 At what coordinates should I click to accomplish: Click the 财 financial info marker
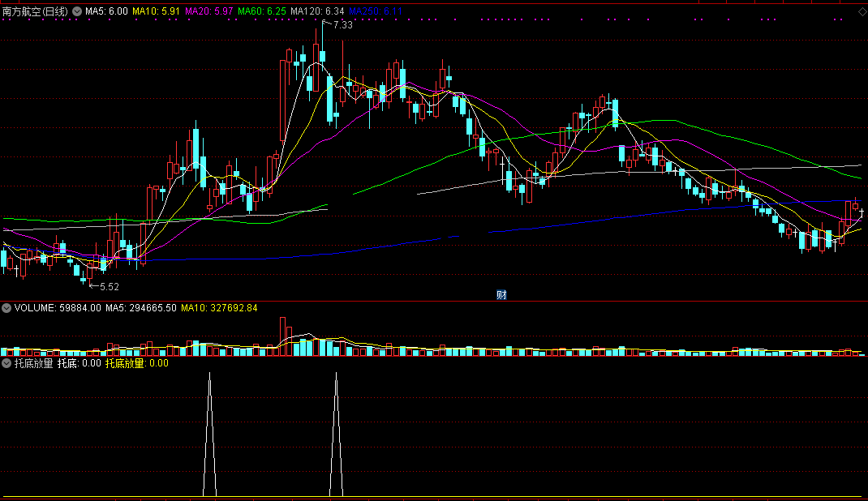501,295
